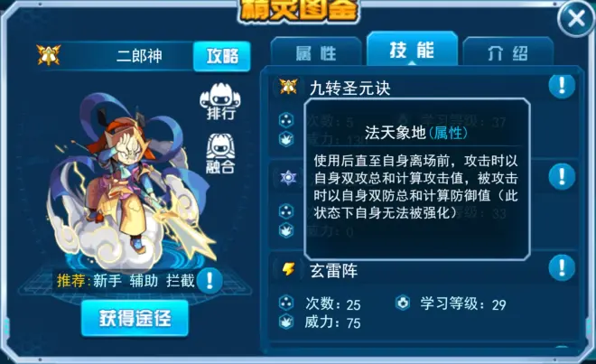Tap info icon next to 推荐 tags
The height and width of the screenshot is (364, 596).
click(x=210, y=281)
